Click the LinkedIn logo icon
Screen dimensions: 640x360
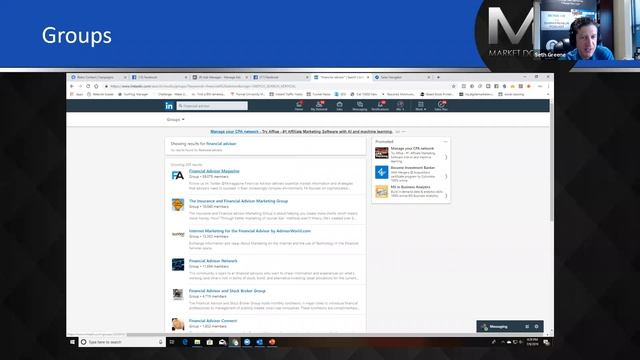pos(169,106)
